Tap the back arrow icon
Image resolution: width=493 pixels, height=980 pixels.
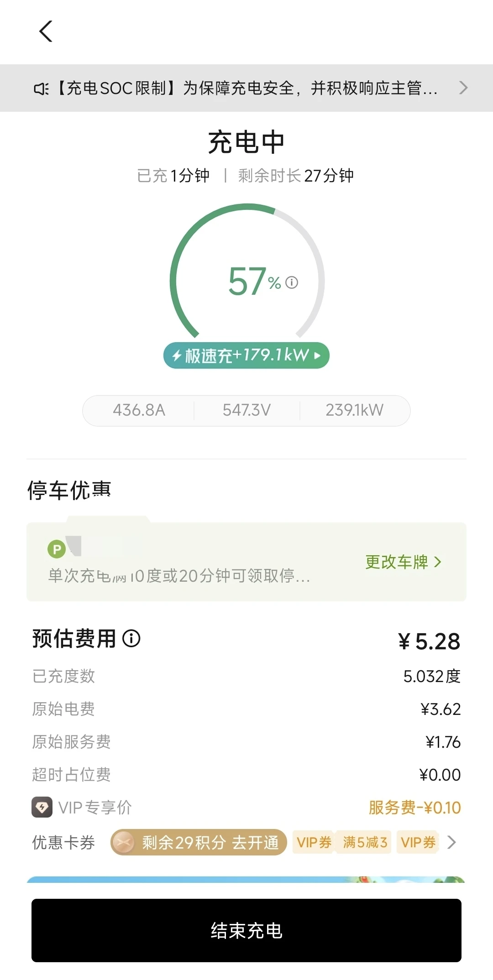tap(46, 31)
